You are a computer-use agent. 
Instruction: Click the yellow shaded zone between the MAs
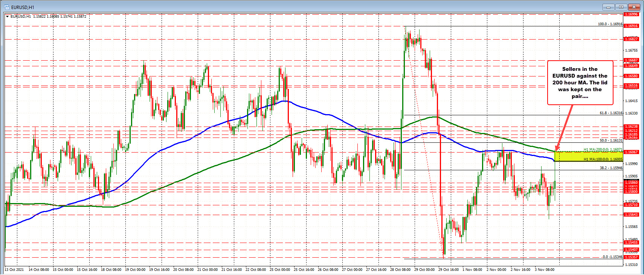coord(589,156)
